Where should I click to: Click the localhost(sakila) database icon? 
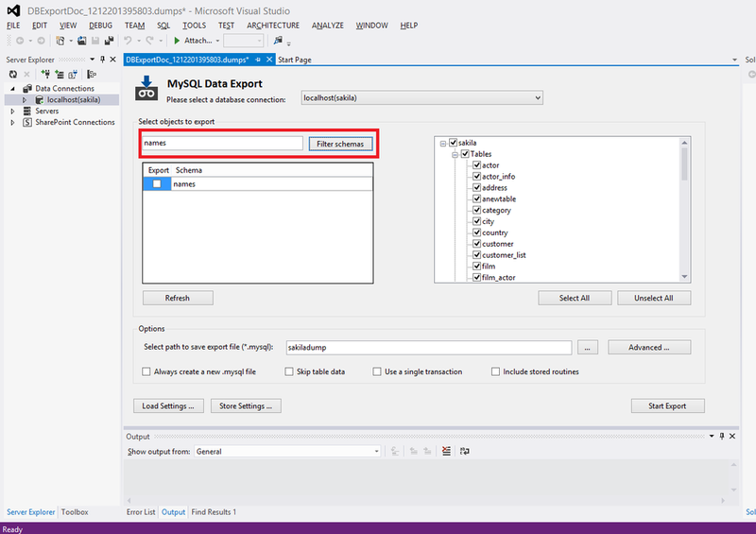40,100
